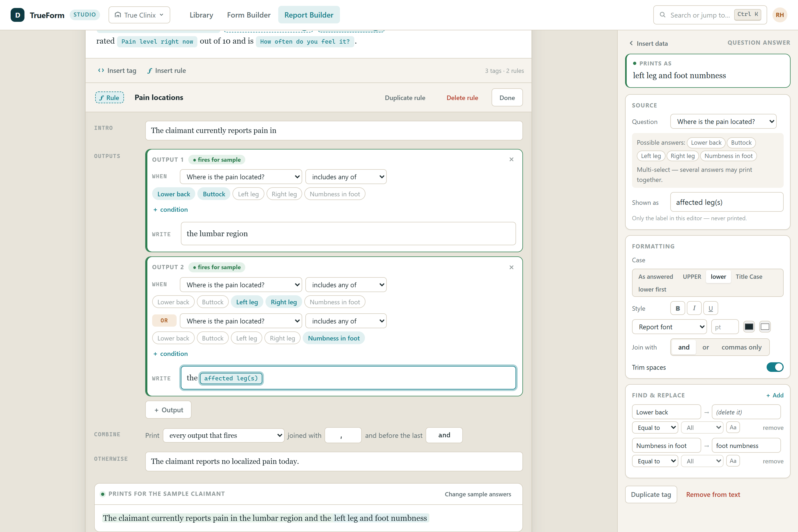Click the font size pt field
Viewport: 798px width, 532px height.
[725, 327]
